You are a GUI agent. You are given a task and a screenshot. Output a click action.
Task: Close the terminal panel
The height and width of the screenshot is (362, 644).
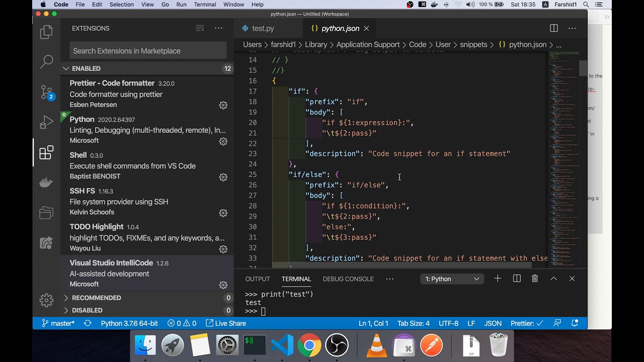572,279
